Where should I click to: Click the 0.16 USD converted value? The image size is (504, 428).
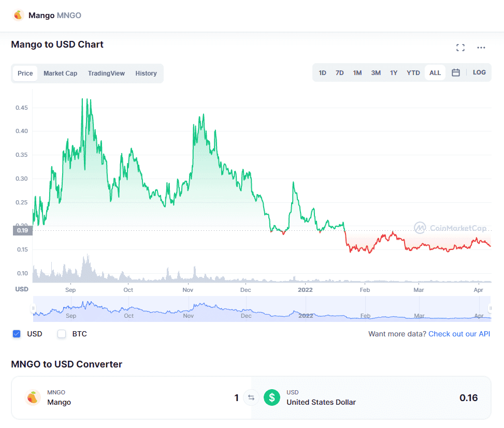pyautogui.click(x=468, y=398)
